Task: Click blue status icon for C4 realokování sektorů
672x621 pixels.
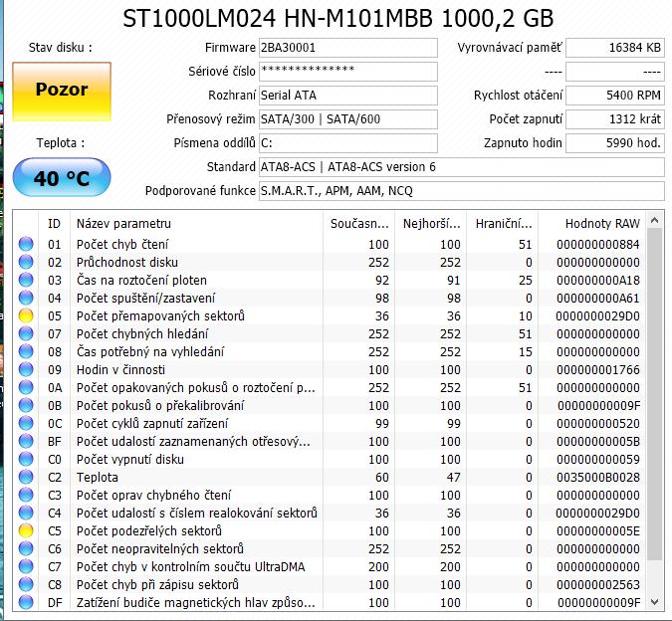Action: (x=26, y=514)
